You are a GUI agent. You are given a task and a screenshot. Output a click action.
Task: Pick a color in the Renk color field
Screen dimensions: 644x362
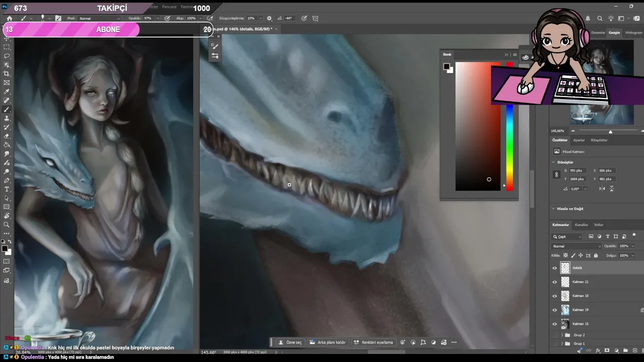(478, 127)
